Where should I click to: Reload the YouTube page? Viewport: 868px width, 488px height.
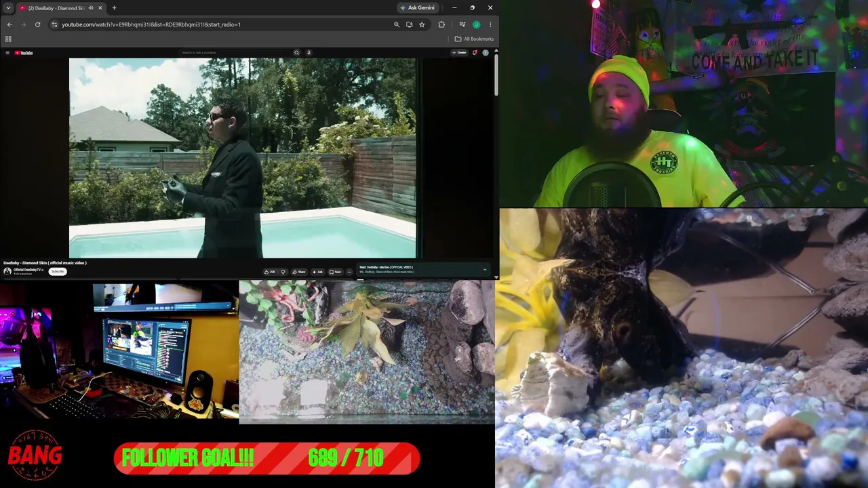tap(37, 24)
